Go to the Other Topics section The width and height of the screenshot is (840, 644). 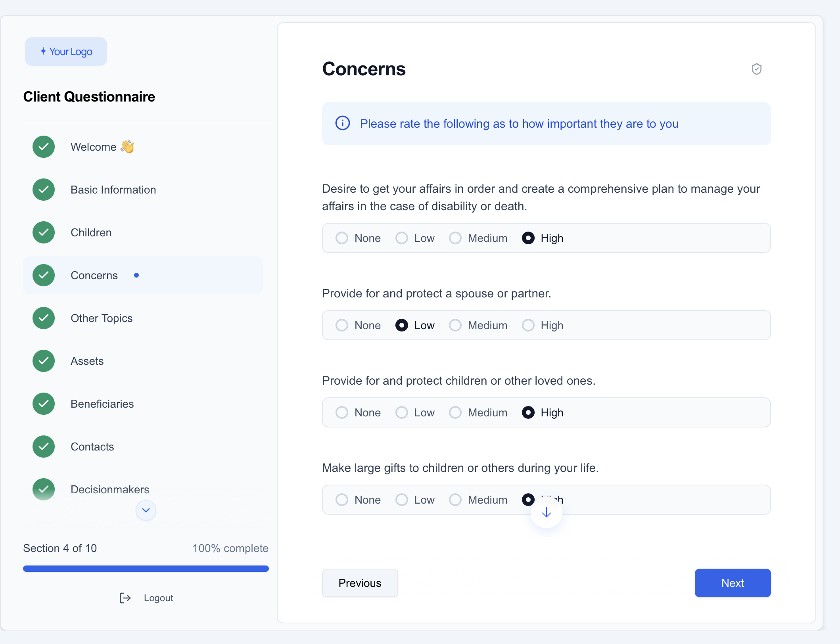coord(102,318)
